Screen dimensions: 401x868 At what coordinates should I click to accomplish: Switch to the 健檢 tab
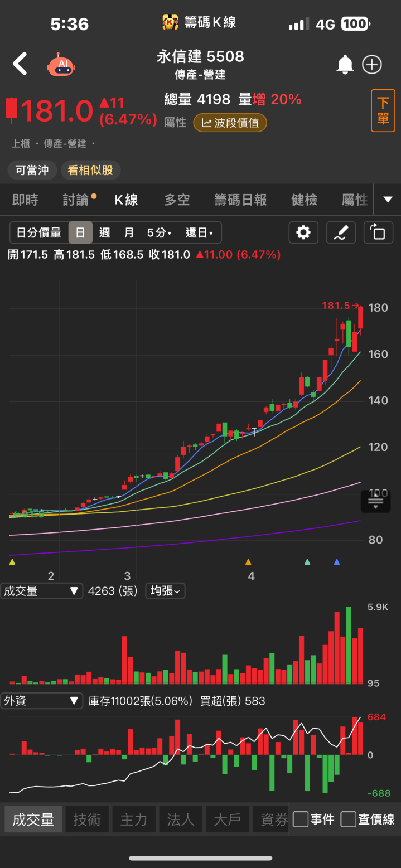(x=305, y=200)
